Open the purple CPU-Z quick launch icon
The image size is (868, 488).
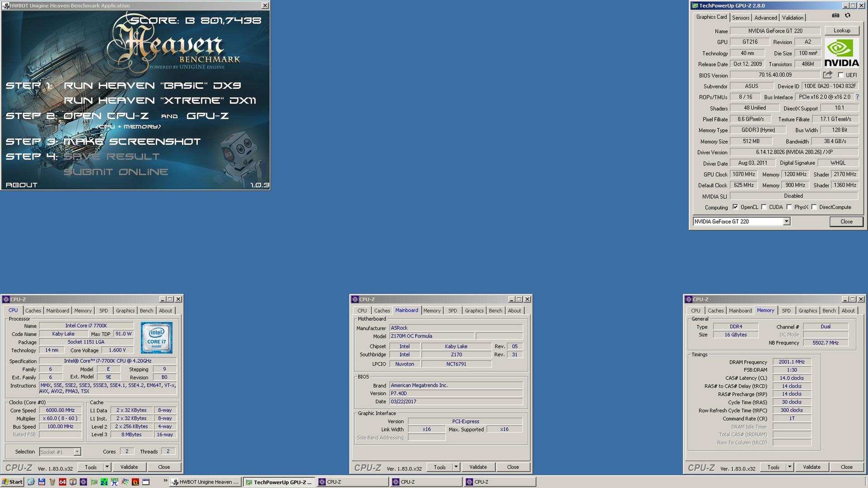click(x=83, y=482)
